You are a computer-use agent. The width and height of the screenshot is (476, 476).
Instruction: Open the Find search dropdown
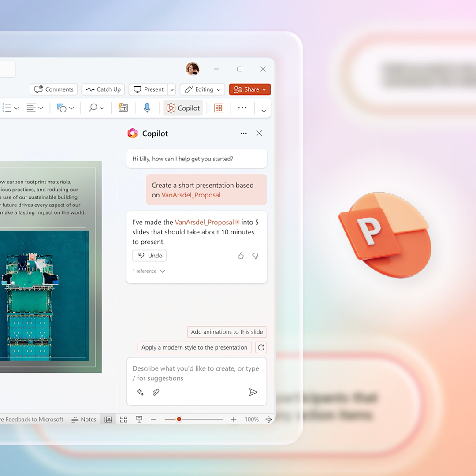point(96,108)
